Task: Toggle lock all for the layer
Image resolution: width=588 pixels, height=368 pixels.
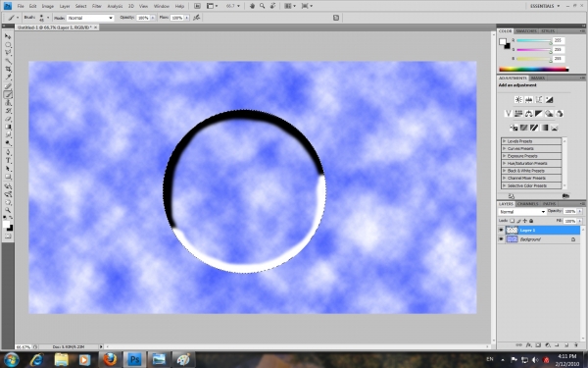Action: [531, 221]
